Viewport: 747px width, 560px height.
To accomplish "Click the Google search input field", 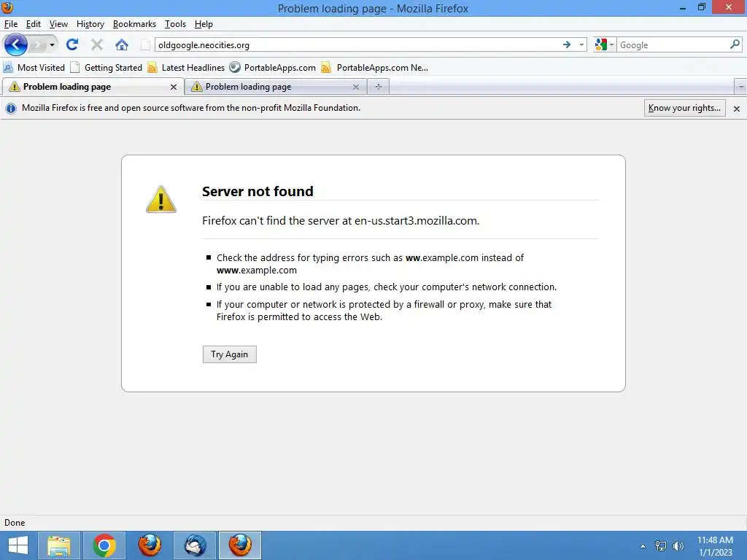I will point(673,44).
